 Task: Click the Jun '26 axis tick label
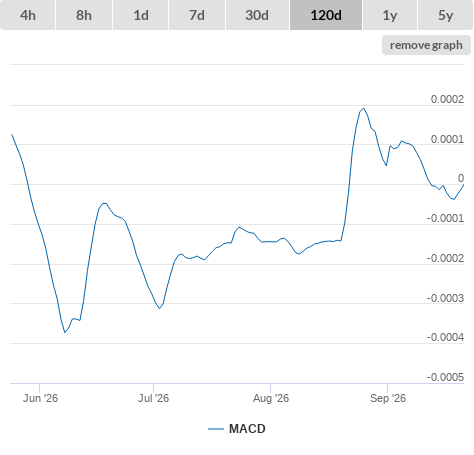[40, 398]
